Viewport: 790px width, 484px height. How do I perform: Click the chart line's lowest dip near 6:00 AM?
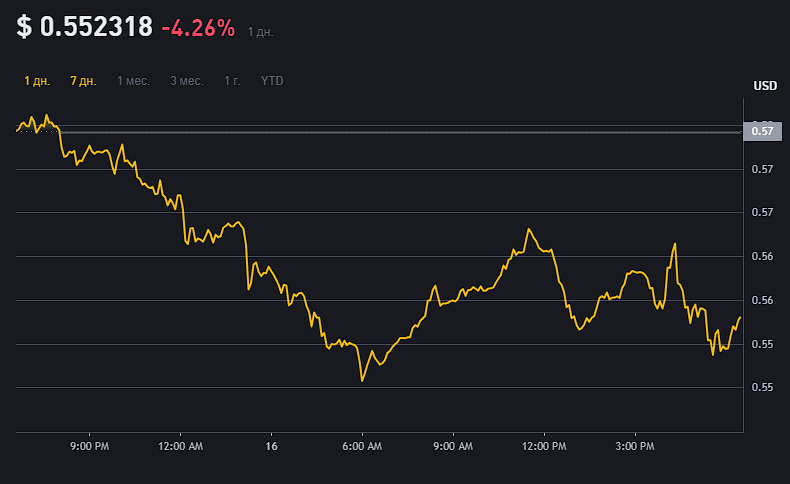362,380
